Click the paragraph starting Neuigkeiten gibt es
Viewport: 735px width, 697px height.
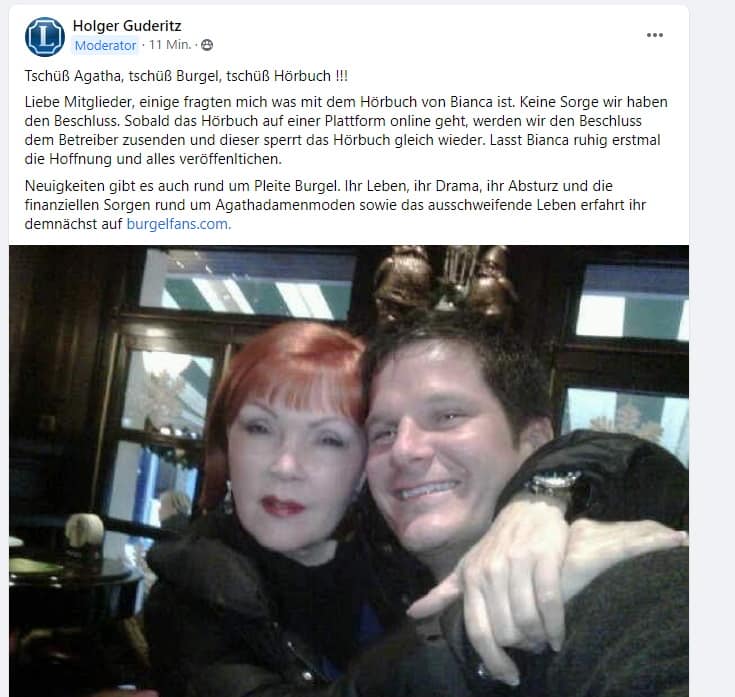(x=335, y=205)
